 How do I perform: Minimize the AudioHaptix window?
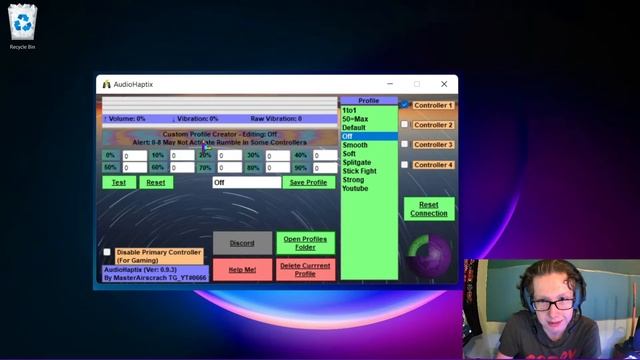click(390, 84)
